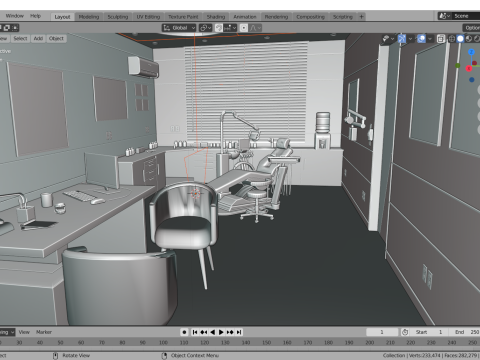The height and width of the screenshot is (360, 480).
Task: Open the proportional editing falloff dropdown
Action: [x=255, y=28]
